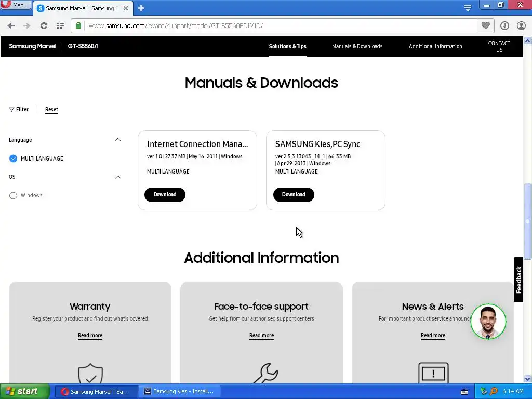Uncheck the MULTI LANGUAGE checkbox

click(13, 158)
